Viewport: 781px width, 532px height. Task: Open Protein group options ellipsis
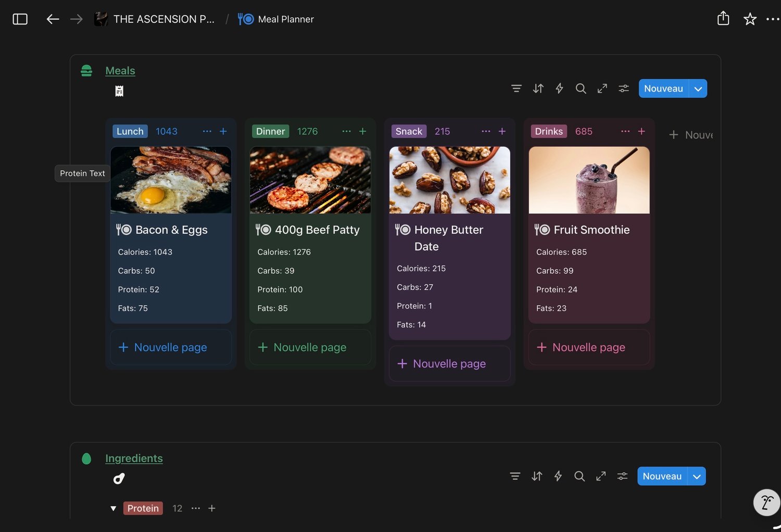click(196, 509)
